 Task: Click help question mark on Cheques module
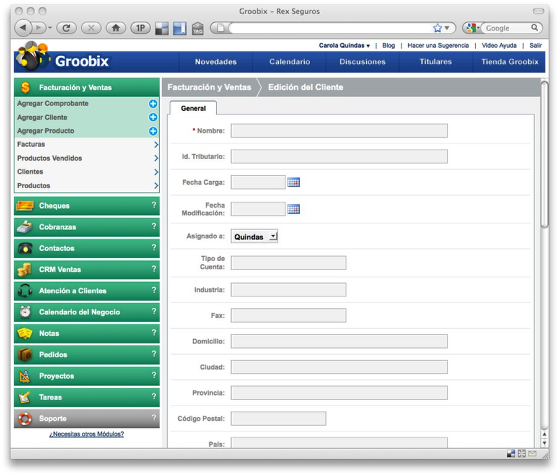154,205
